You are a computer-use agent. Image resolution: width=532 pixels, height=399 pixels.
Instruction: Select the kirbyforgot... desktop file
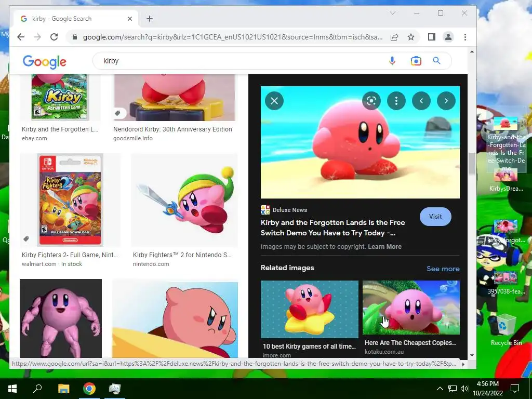[x=506, y=231]
